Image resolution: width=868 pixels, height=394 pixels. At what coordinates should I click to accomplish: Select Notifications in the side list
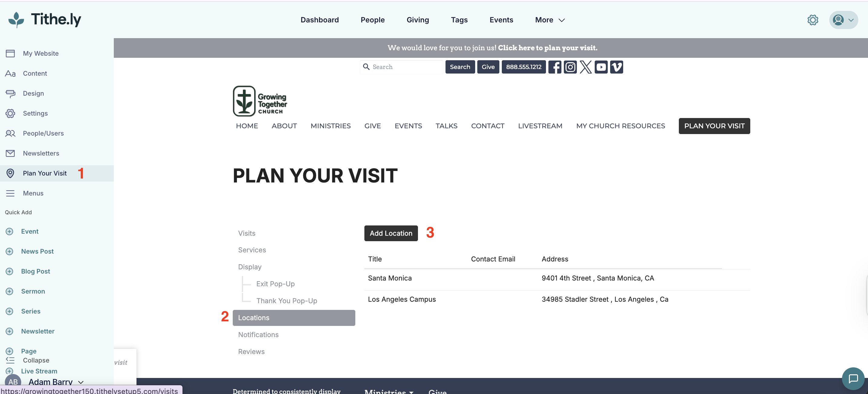pos(258,335)
